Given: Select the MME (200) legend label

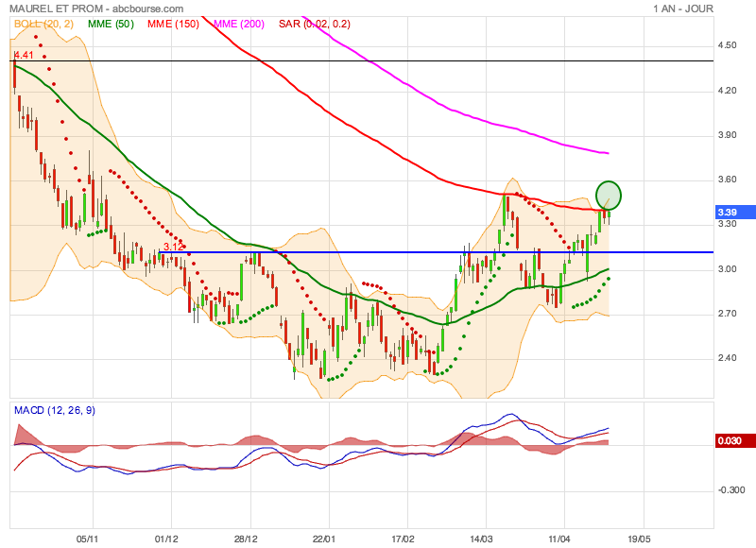Looking at the screenshot, I should coord(239,25).
